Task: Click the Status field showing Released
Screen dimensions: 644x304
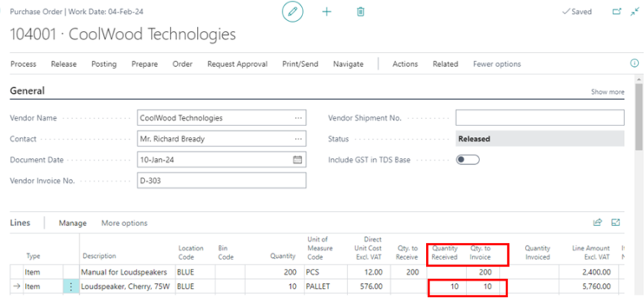Action: [540, 139]
